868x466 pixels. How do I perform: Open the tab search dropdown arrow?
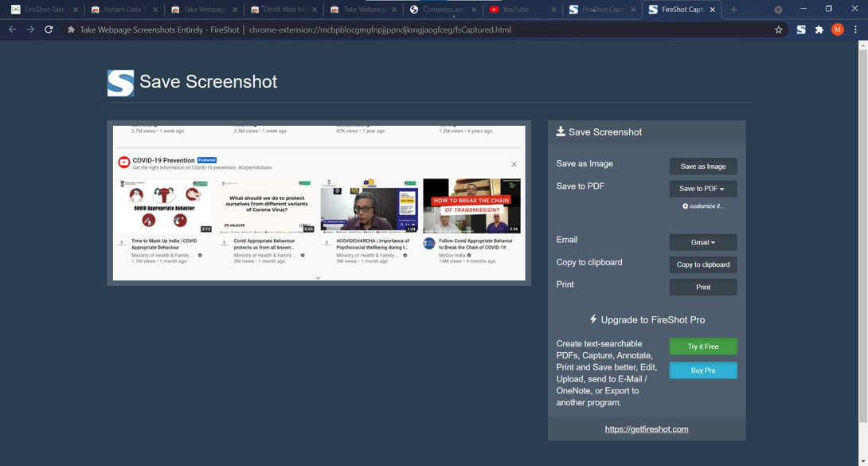point(778,10)
